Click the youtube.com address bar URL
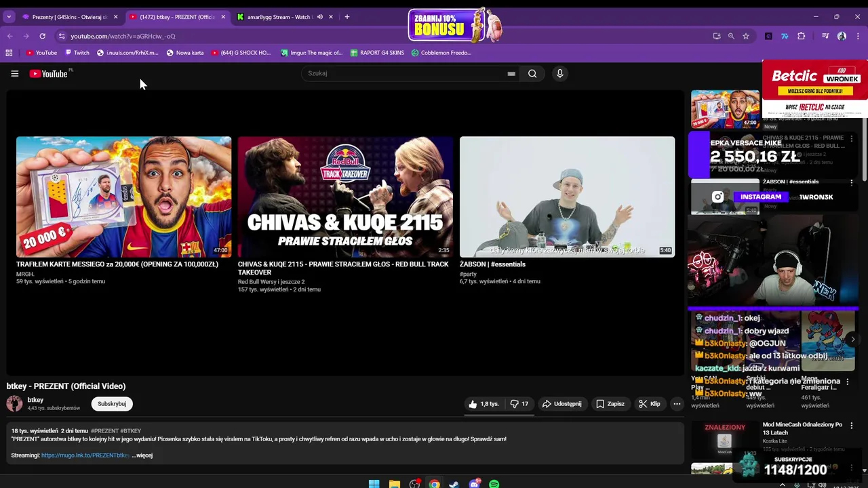 [x=123, y=36]
